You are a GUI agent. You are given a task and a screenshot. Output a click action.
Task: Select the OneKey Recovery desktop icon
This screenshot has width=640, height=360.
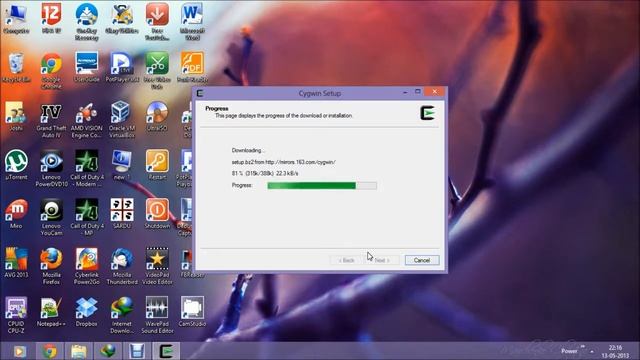pos(87,22)
